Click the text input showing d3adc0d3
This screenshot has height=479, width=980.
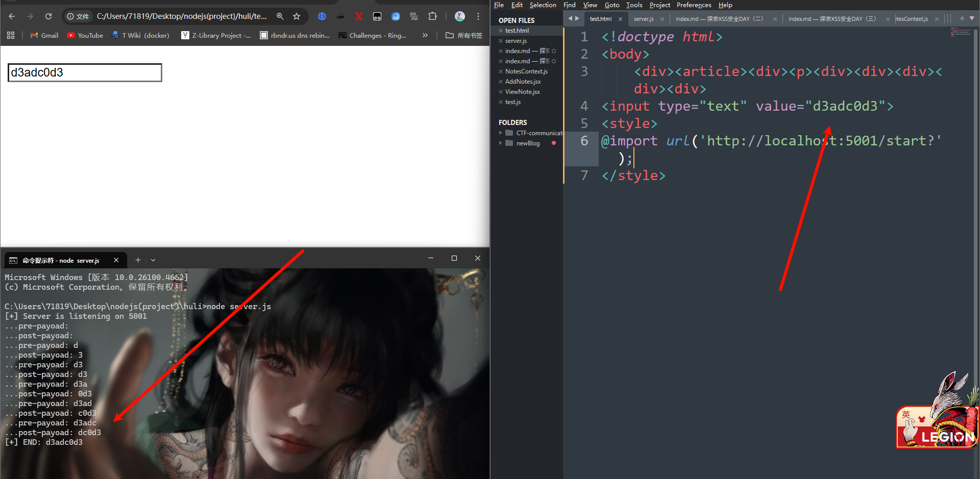85,72
